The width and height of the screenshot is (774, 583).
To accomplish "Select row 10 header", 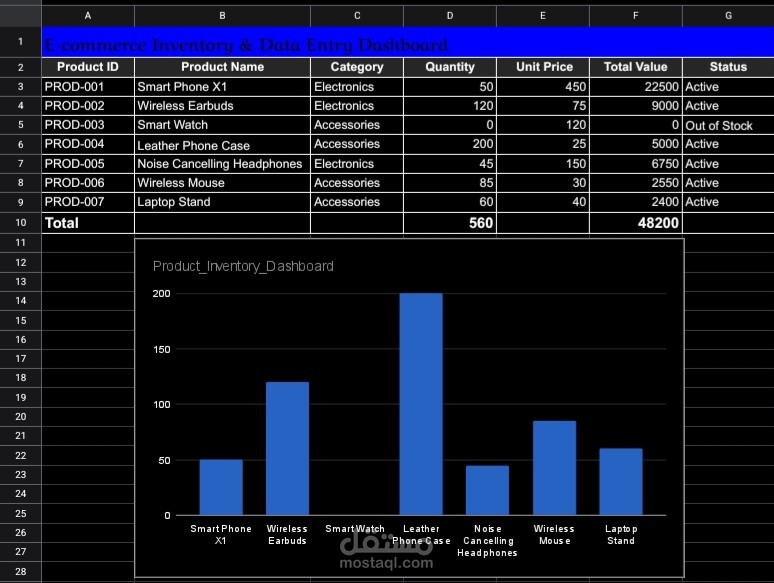I will 21,223.
